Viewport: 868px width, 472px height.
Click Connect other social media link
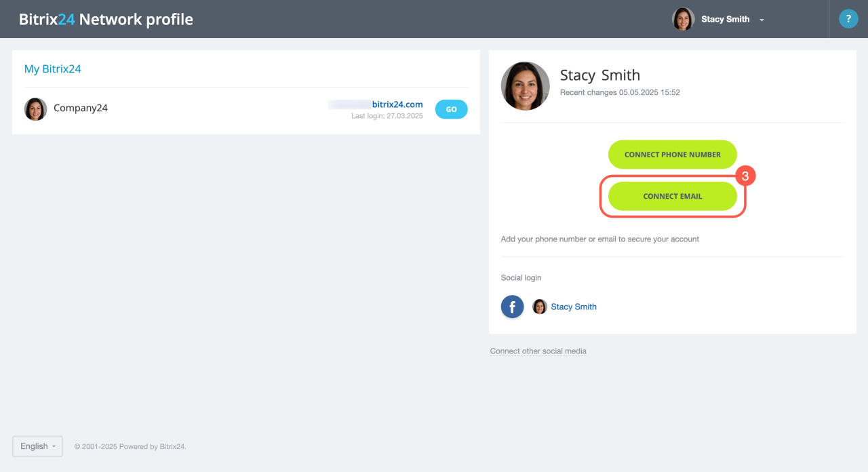(x=538, y=351)
